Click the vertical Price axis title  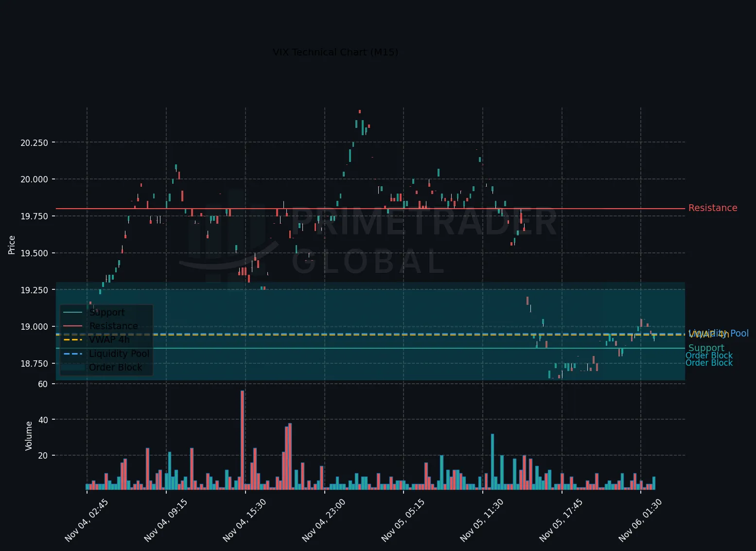click(12, 245)
